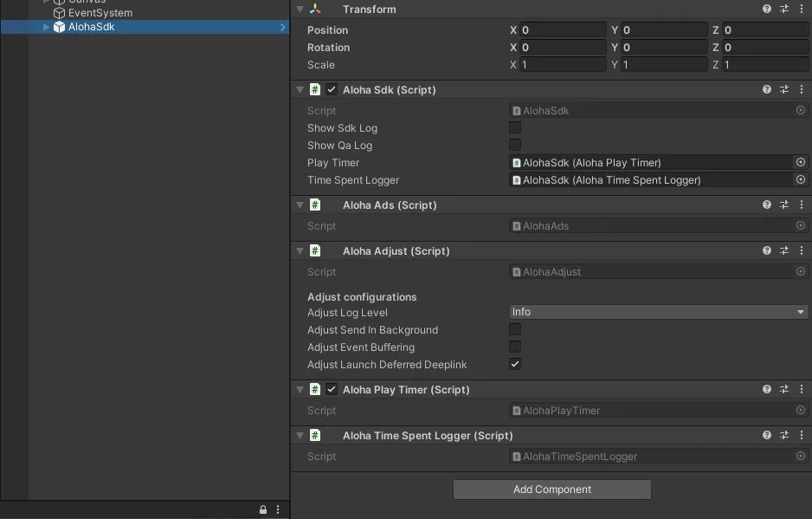The image size is (812, 519).
Task: Collapse the Aloha Play Timer foldout
Action: pyautogui.click(x=300, y=389)
